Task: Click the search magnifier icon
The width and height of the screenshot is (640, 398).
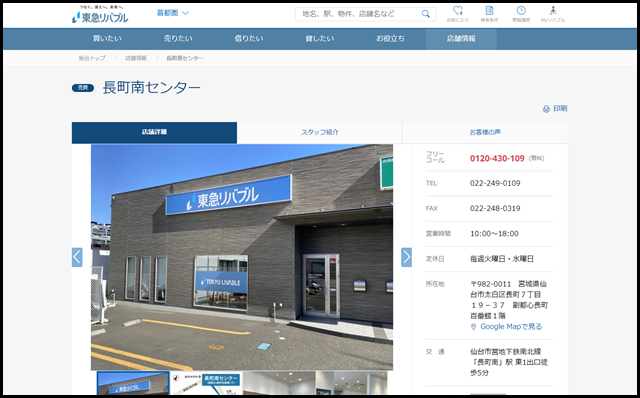Action: tap(426, 14)
